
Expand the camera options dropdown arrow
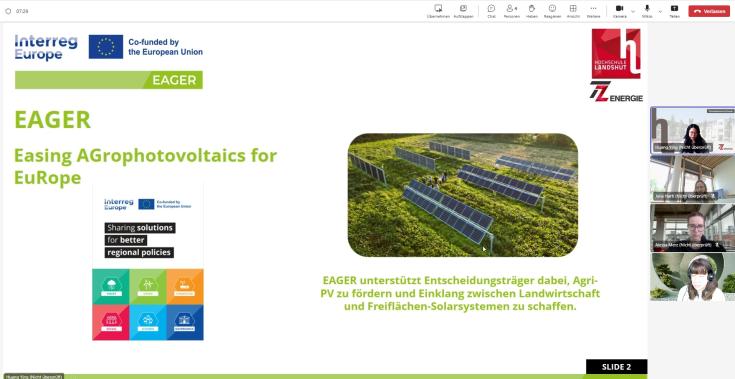(633, 11)
